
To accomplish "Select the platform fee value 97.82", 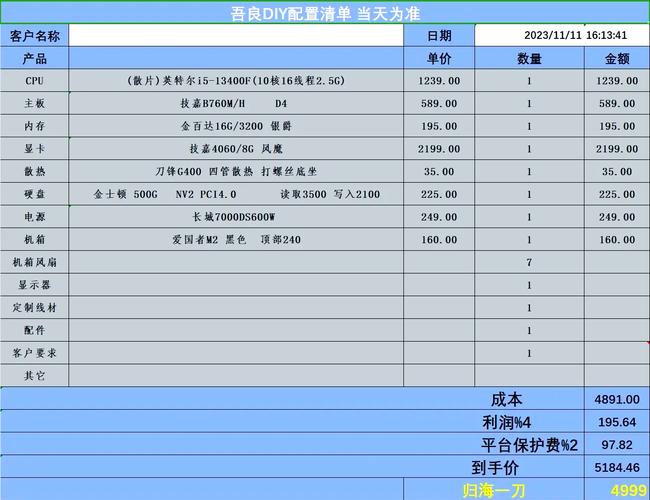I will 617,445.
